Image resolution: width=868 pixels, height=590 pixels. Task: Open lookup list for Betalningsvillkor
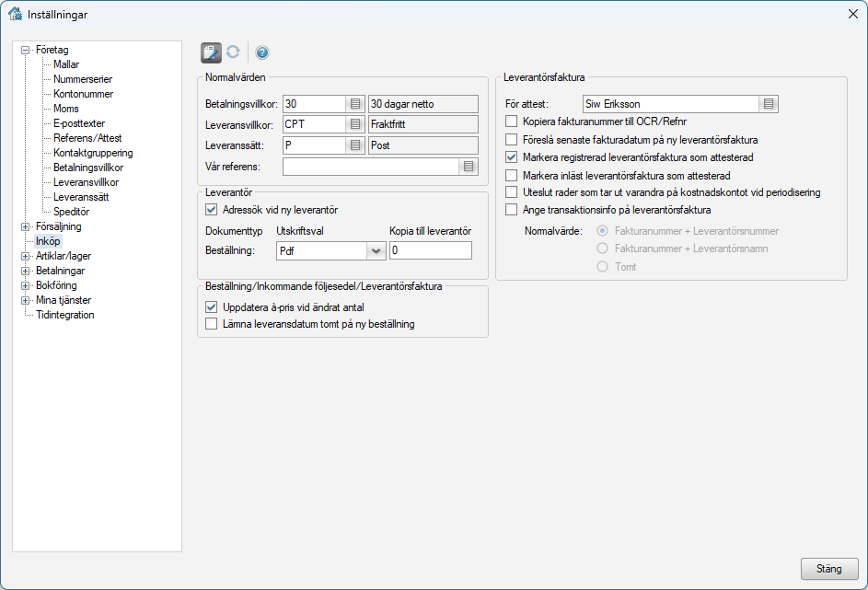(355, 104)
